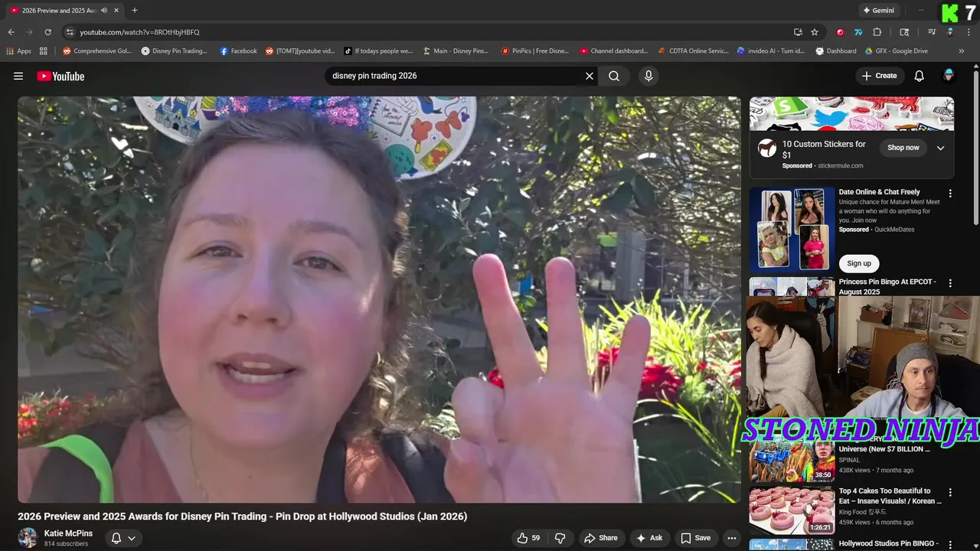Mute the tab via speaker icon
This screenshot has height=551, width=980.
(x=104, y=11)
